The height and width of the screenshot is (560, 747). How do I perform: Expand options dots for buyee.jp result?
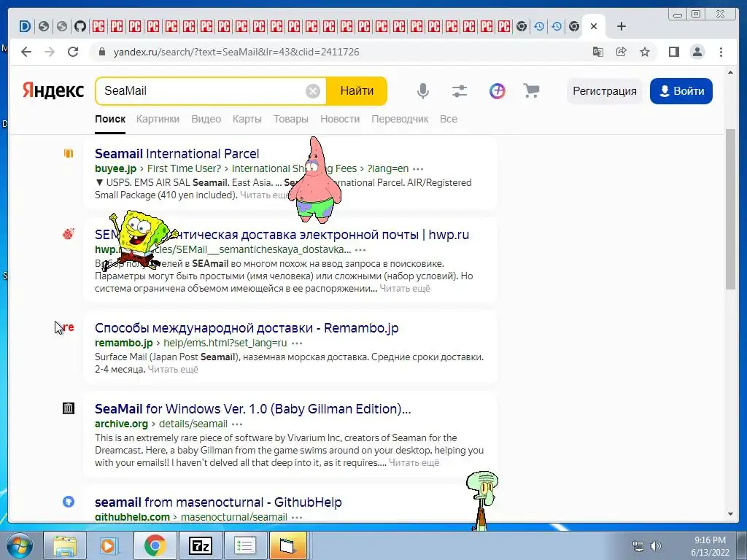(x=418, y=169)
